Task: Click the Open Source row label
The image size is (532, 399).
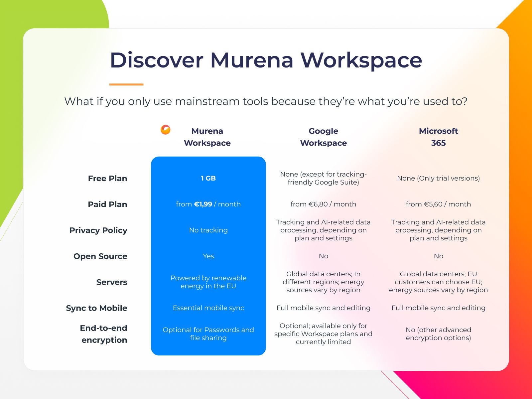Action: tap(100, 256)
